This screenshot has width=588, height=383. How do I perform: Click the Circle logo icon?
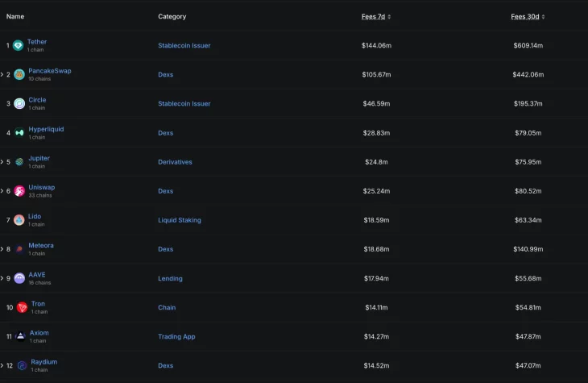point(19,103)
